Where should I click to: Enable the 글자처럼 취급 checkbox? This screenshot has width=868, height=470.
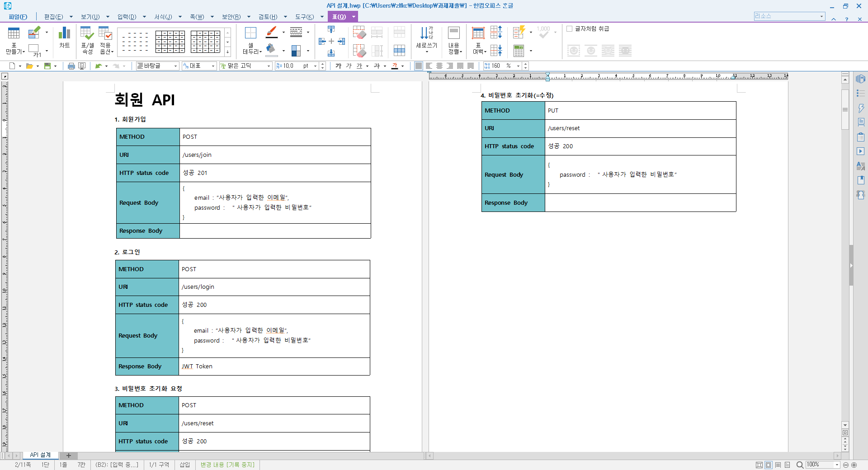570,28
